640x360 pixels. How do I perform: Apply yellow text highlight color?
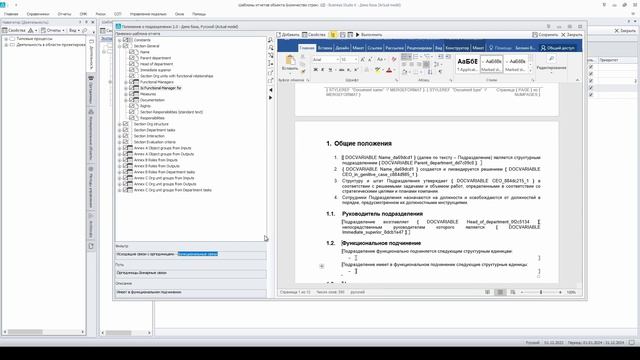[378, 70]
